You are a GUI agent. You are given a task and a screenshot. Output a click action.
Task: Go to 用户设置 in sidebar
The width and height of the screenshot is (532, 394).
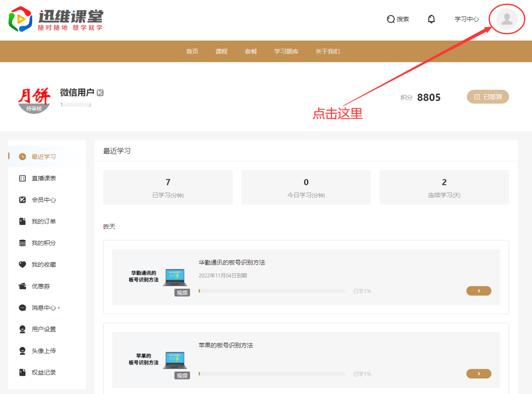tap(44, 329)
